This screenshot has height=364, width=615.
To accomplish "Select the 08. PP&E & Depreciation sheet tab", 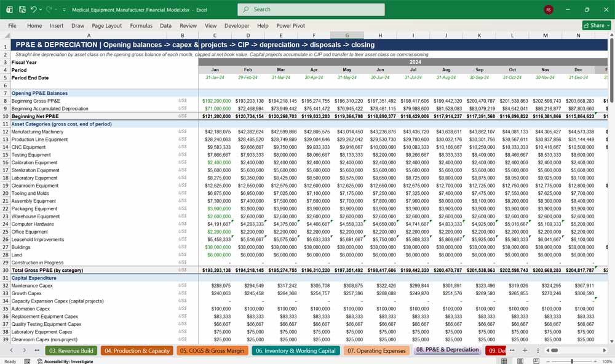I will coord(448,350).
